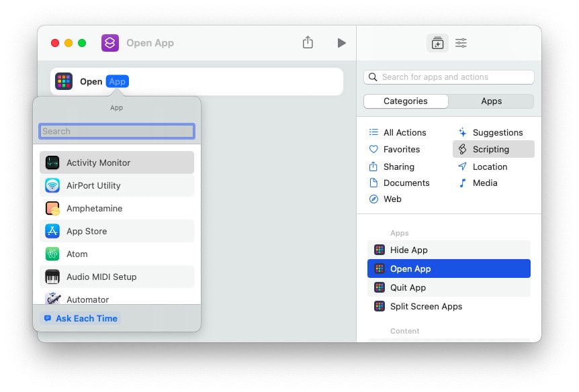Screen dimensions: 579x392
Task: Click the Open action's grid icon
Action: pos(64,81)
